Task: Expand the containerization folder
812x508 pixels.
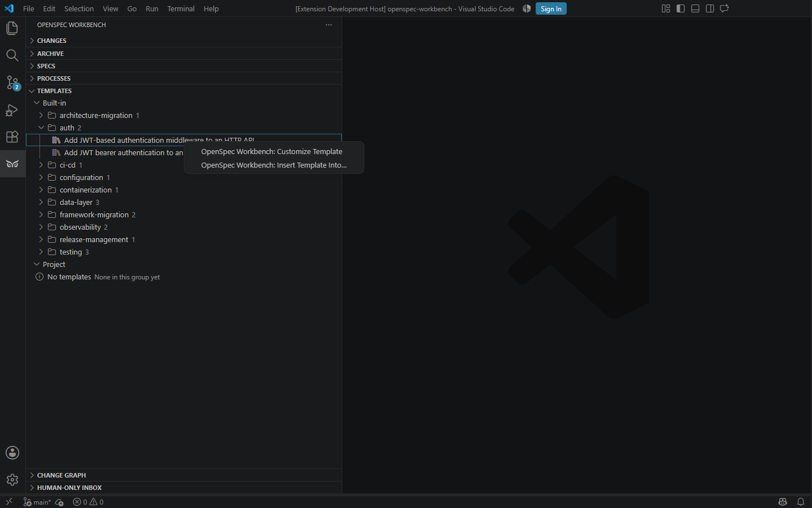Action: [x=184, y=190]
